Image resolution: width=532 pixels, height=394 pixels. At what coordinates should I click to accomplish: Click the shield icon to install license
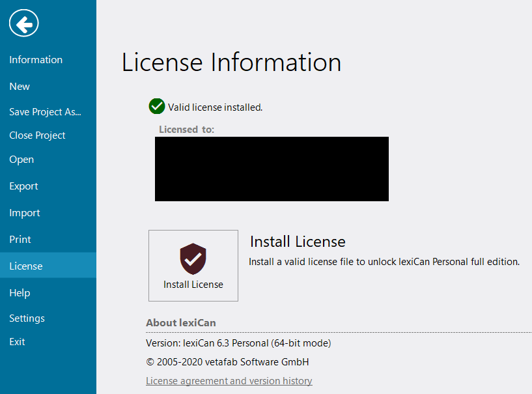193,259
